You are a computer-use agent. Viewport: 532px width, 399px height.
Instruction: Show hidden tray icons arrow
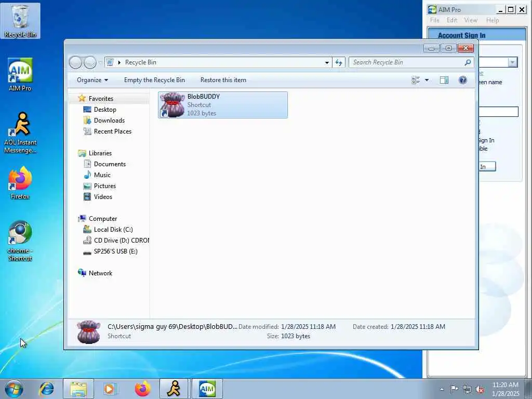coord(442,389)
